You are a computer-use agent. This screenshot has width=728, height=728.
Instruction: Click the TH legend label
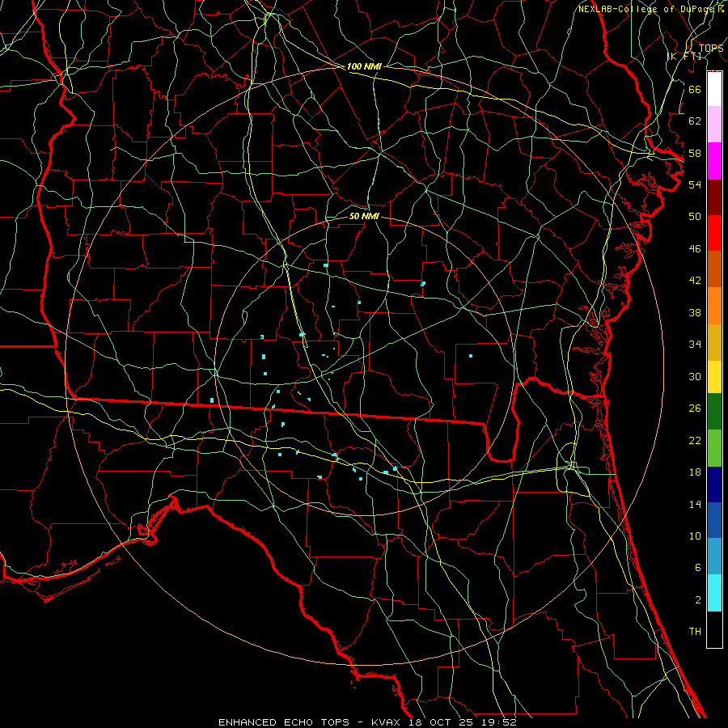click(x=695, y=631)
